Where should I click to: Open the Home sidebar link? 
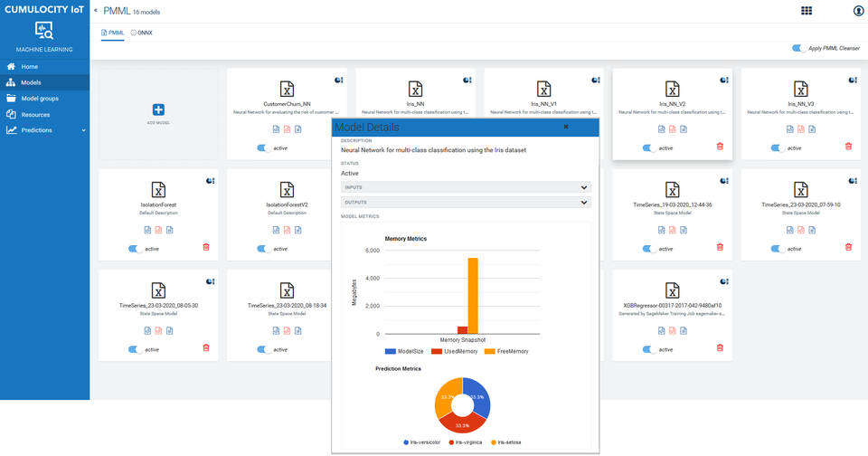click(x=30, y=67)
